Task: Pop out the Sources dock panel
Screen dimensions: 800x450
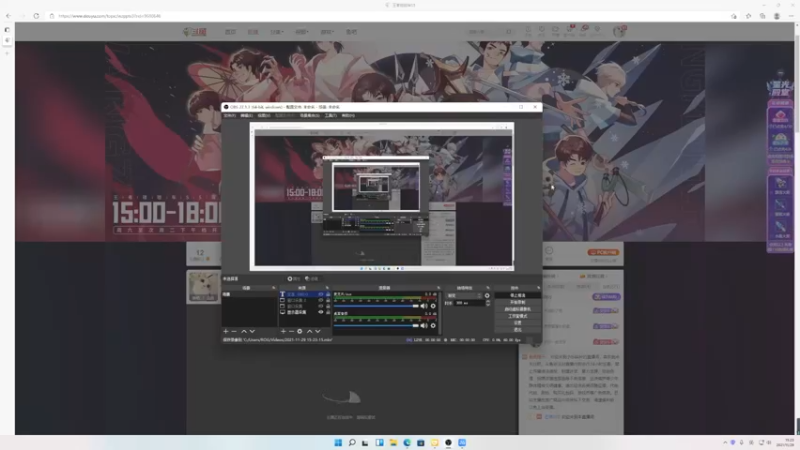Action: click(327, 288)
